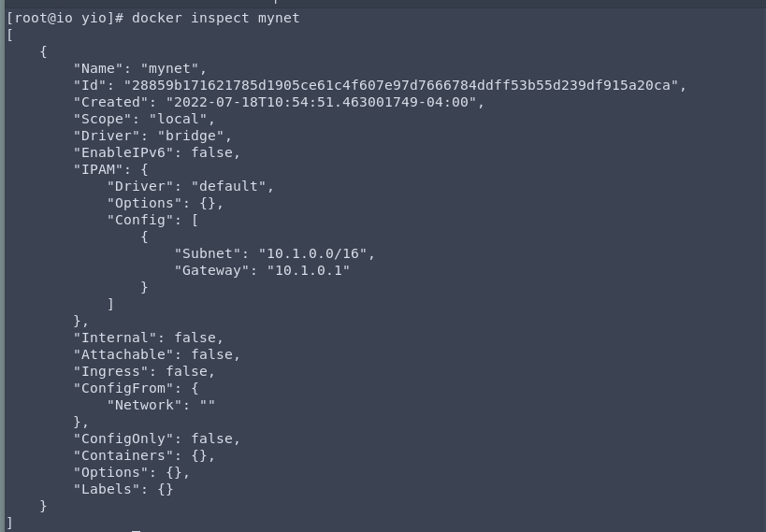The height and width of the screenshot is (532, 766).
Task: Click the Gateway value 10.1.0.1
Action: tap(308, 270)
